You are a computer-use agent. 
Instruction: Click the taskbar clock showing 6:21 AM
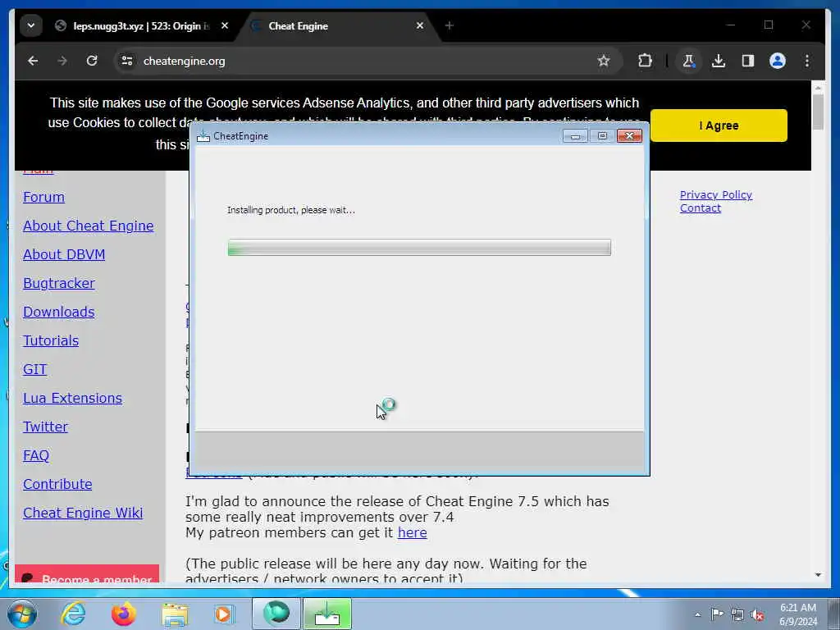click(x=798, y=614)
